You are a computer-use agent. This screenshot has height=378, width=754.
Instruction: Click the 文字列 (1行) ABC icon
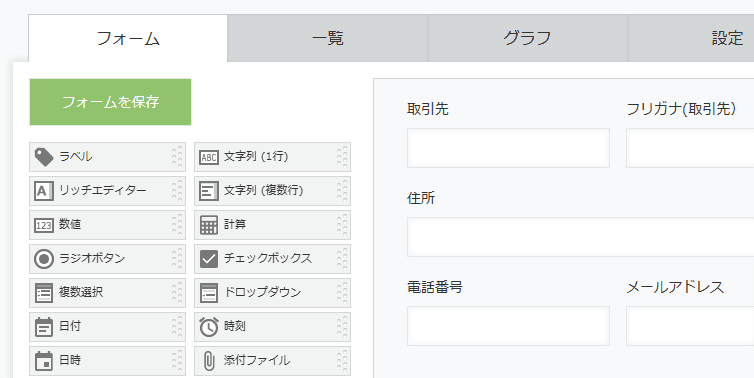point(209,157)
